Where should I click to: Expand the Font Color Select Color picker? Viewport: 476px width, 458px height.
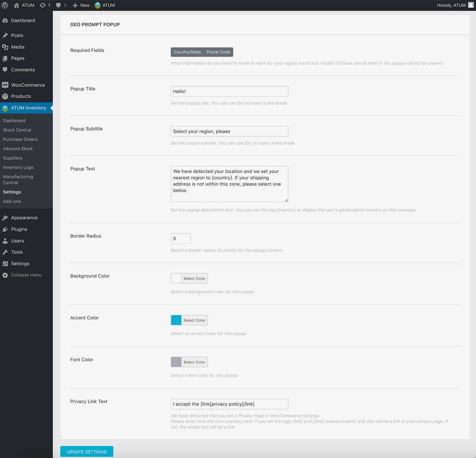(x=194, y=362)
